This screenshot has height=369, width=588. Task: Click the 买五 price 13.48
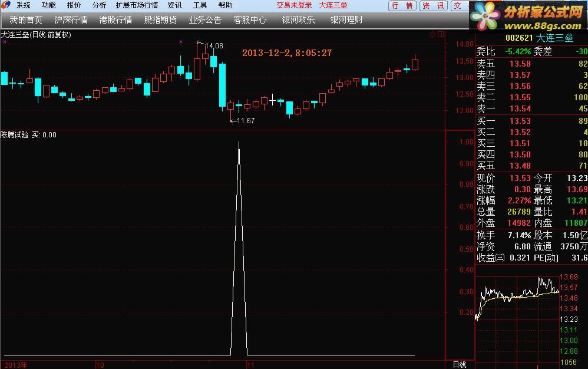coord(520,166)
